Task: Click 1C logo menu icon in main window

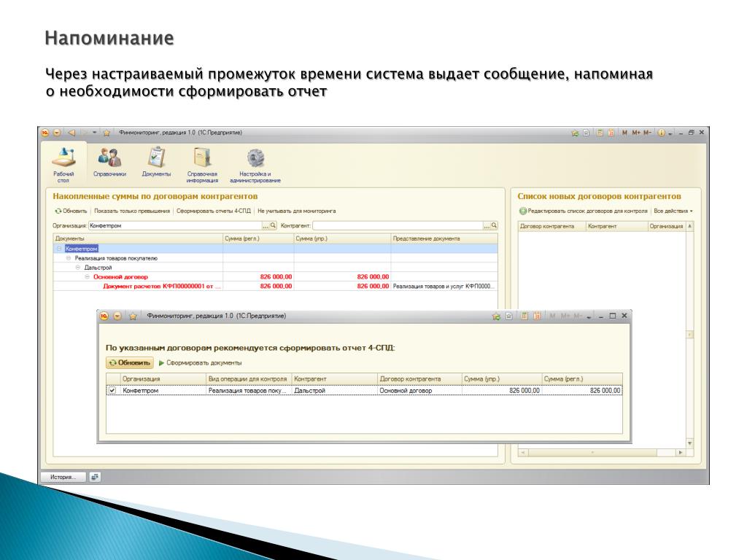Action: (x=45, y=133)
